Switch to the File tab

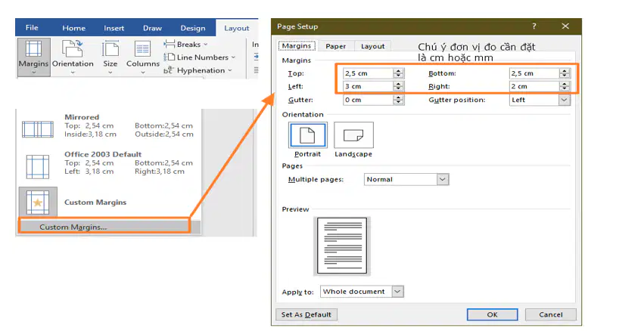coord(32,28)
